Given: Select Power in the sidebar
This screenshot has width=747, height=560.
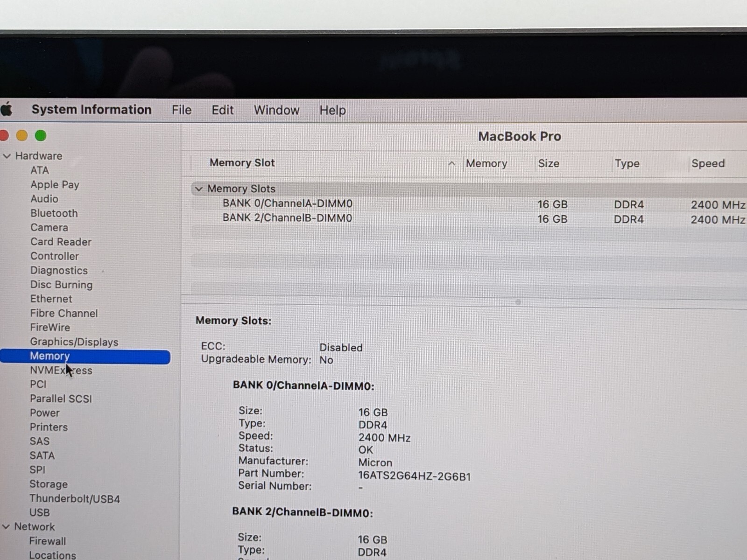Looking at the screenshot, I should coord(45,413).
